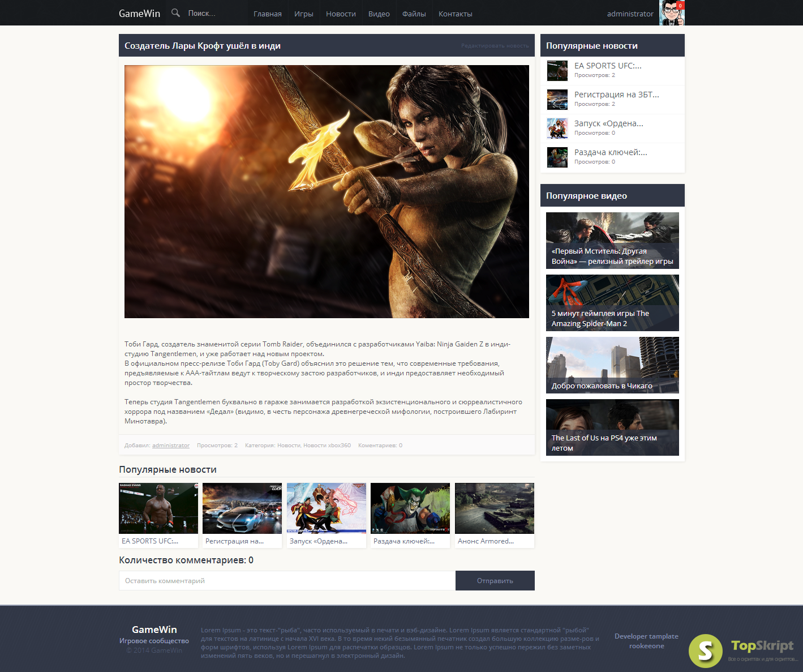
Task: Open sidebar news Регистрация на ЗБТ...
Action: (x=617, y=95)
